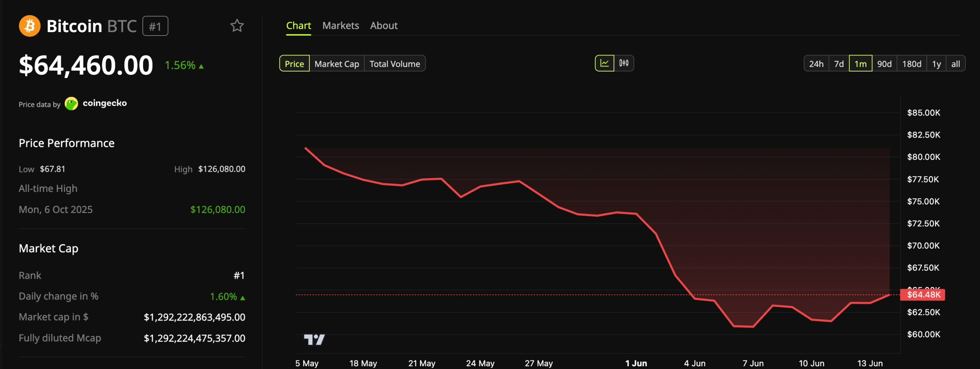Click the Fully diluted Mcap label
The width and height of the screenshot is (980, 369).
click(60, 338)
